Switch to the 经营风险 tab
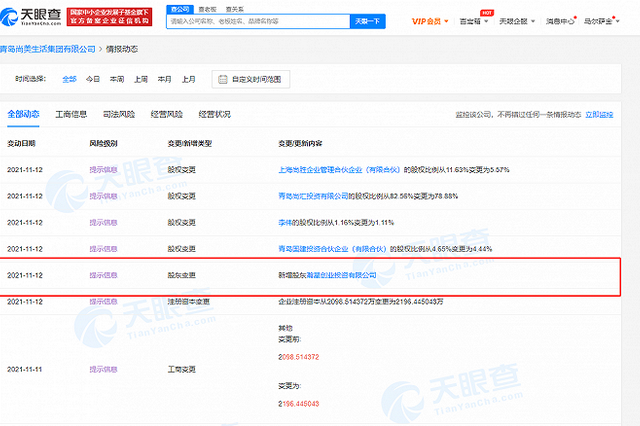 pos(167,114)
